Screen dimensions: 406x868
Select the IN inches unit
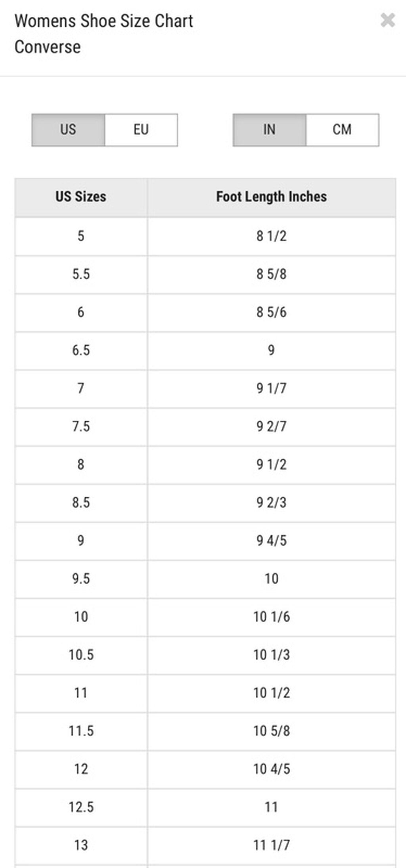pyautogui.click(x=270, y=130)
